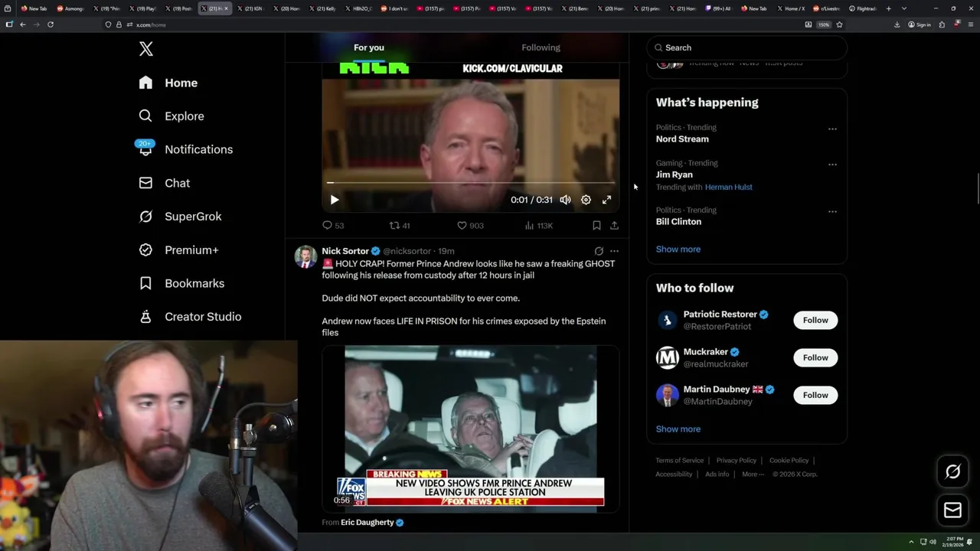Open the Terms of Service link
The image size is (980, 551).
point(679,461)
